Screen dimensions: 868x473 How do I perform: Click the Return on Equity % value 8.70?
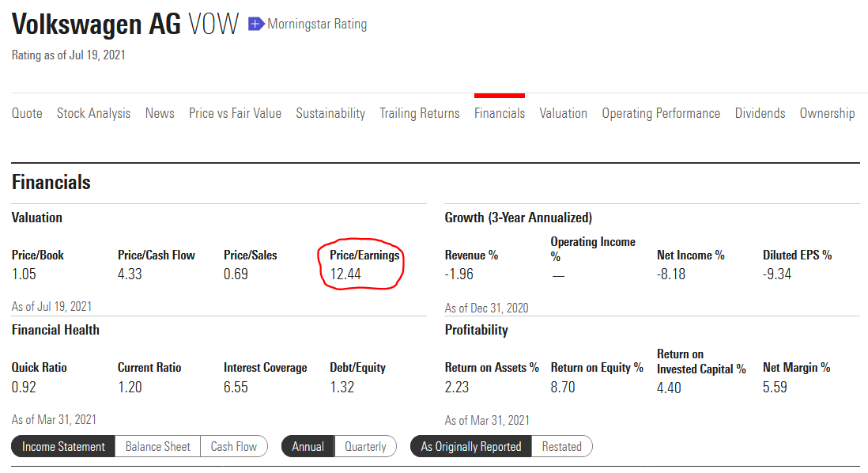(x=563, y=387)
